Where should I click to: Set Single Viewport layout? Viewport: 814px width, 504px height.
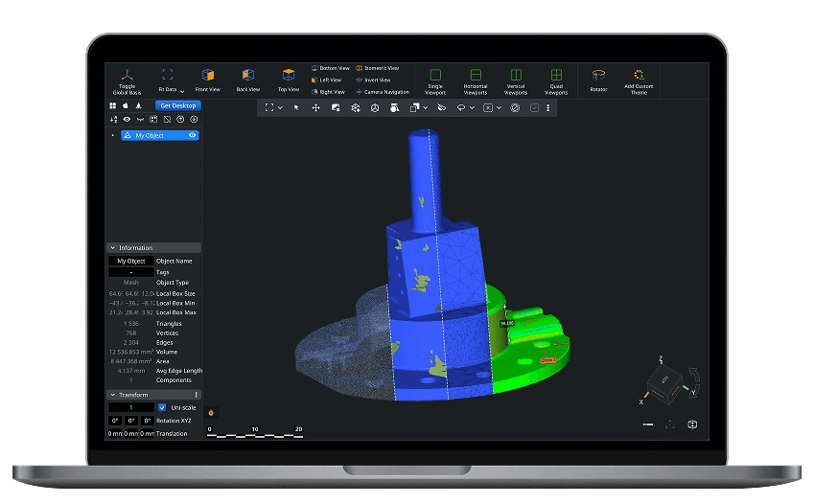[x=435, y=81]
